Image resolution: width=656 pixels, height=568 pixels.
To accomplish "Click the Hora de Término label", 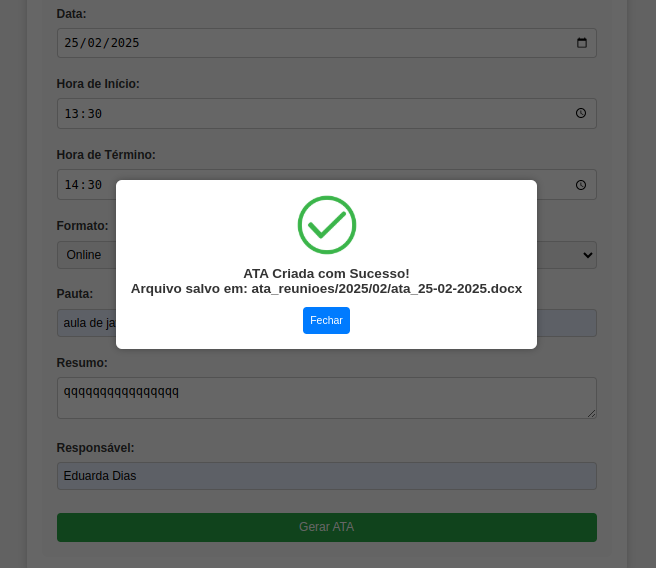I will 106,155.
